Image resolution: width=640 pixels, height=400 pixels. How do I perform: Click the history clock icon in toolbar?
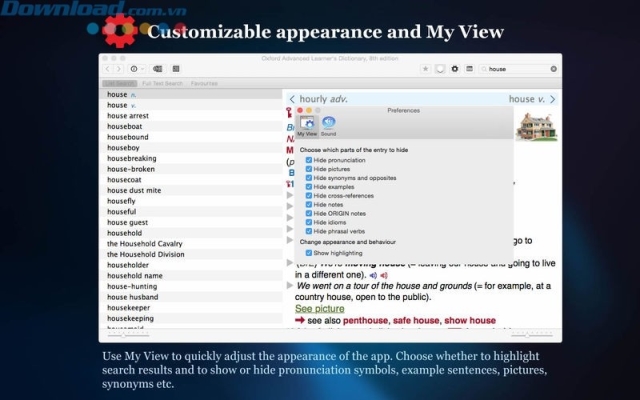point(134,69)
